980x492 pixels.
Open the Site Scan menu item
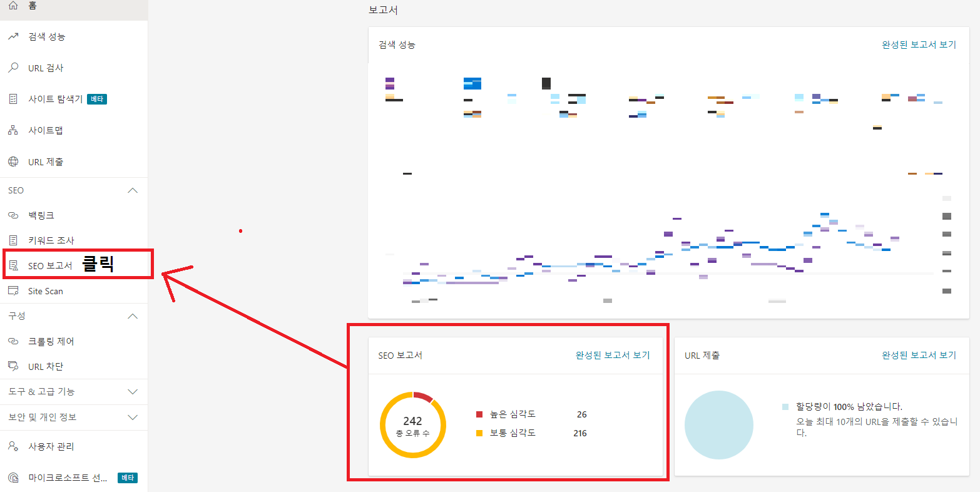(x=74, y=291)
